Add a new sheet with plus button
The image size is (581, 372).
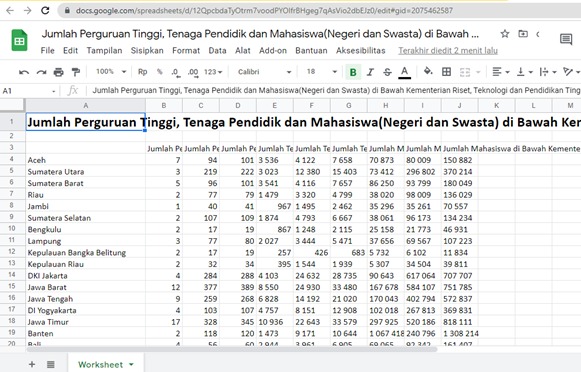click(32, 364)
